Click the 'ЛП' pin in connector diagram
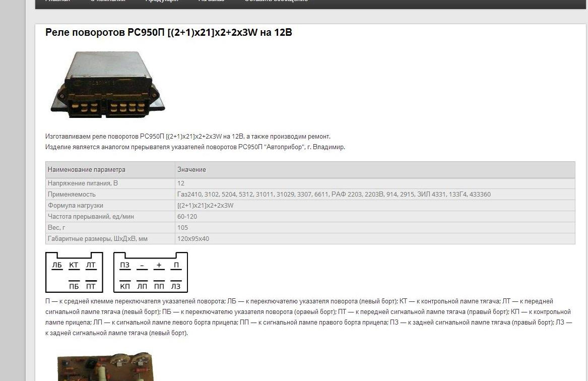 point(142,286)
